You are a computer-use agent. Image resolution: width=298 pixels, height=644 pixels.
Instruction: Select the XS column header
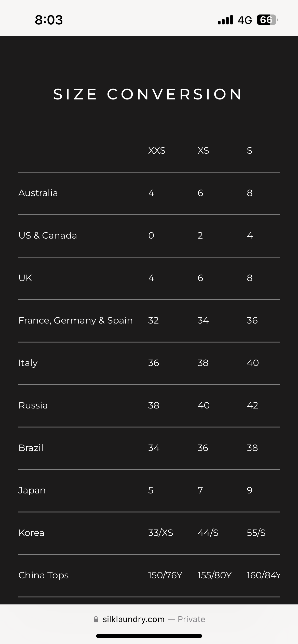pos(203,151)
